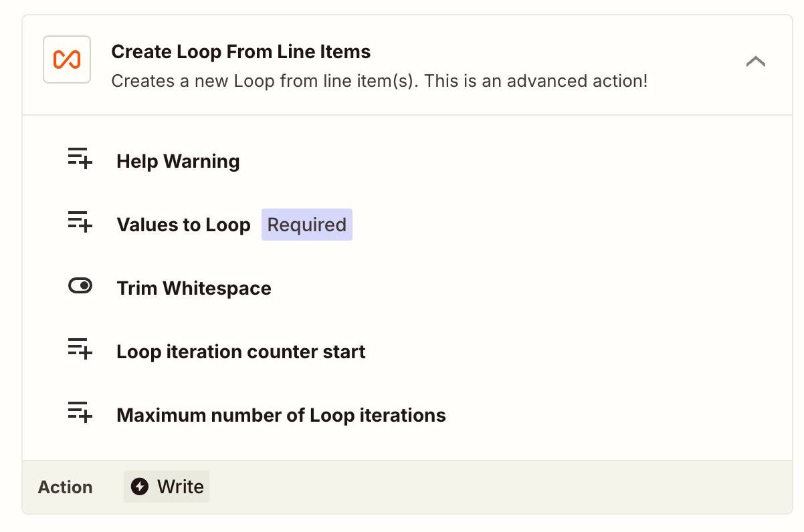Click the Loop iteration counter start icon
Screen dimensions: 804x532
click(80, 351)
